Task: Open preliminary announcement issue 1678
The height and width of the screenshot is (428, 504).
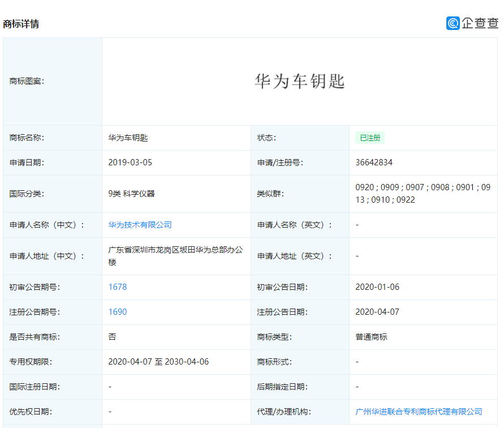Action: tap(118, 287)
